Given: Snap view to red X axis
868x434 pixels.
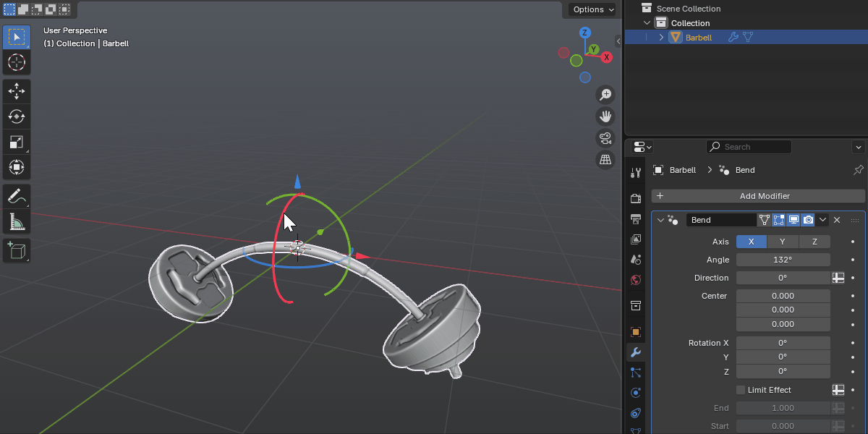Looking at the screenshot, I should (606, 57).
